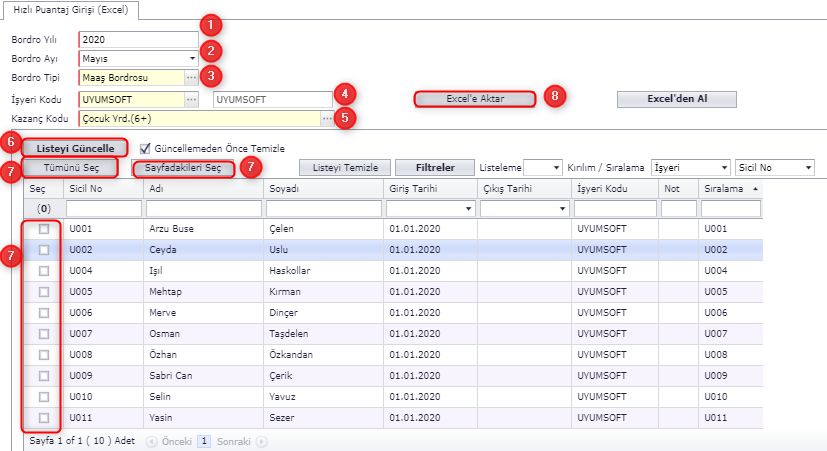The image size is (827, 451).
Task: Select the Hızlı Puantaj Girişi (Excel) tab
Action: 71,11
